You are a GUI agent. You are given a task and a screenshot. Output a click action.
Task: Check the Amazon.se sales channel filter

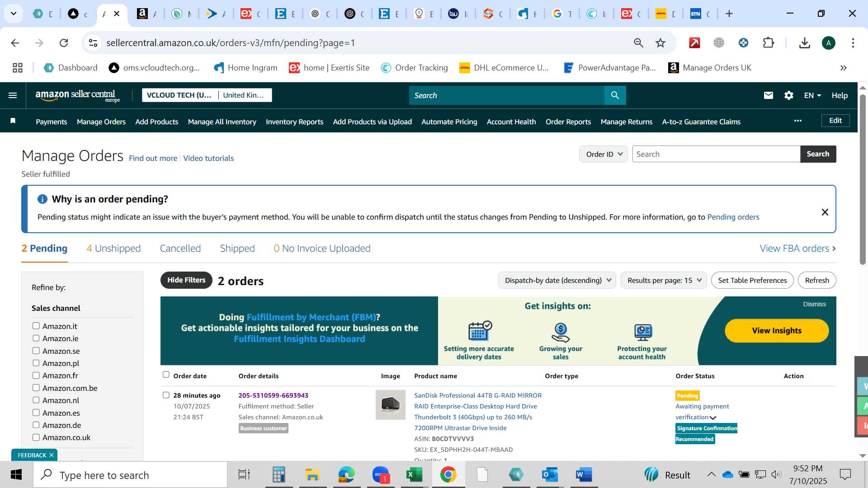point(36,351)
